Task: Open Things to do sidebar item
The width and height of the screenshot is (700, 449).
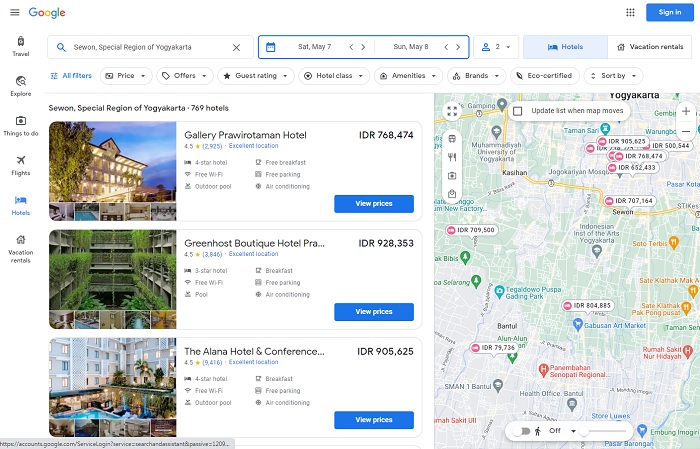Action: coord(21,126)
